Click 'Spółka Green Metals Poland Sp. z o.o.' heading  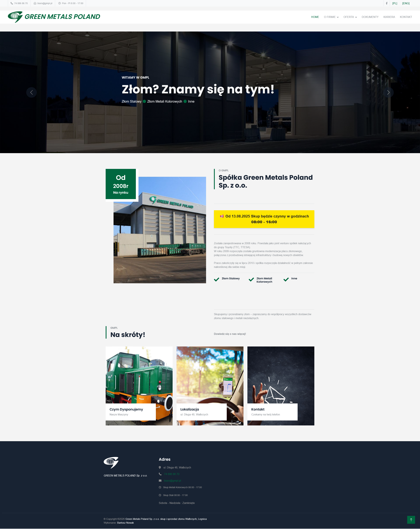point(266,181)
